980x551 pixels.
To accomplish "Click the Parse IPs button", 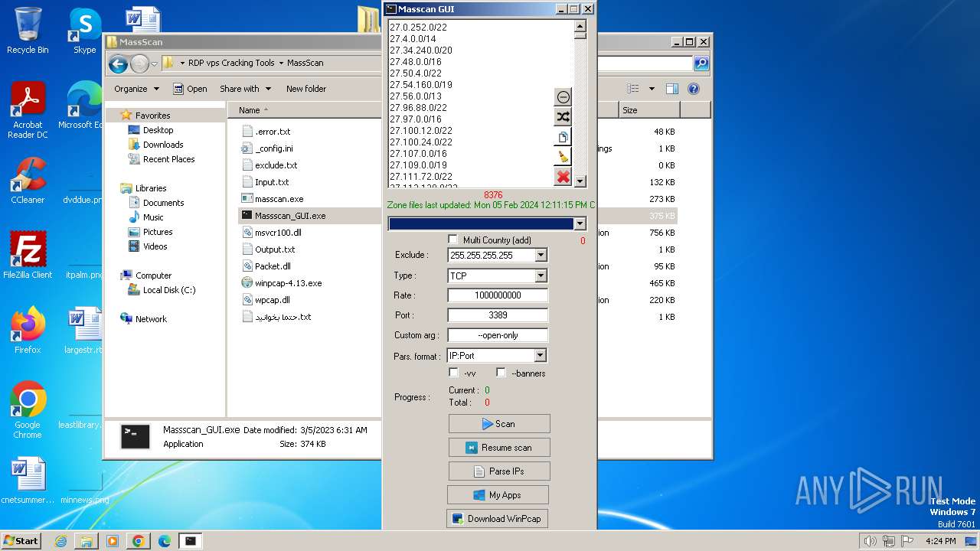I will tap(499, 471).
